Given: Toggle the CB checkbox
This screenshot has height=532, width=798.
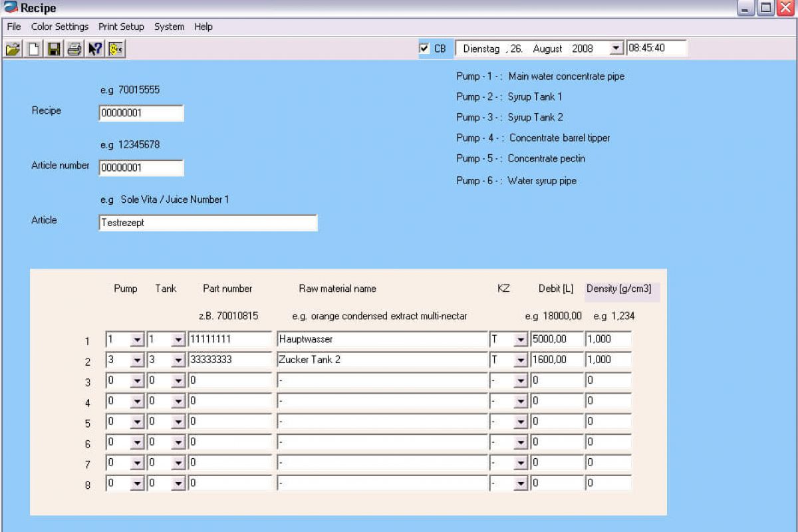Looking at the screenshot, I should pyautogui.click(x=424, y=49).
